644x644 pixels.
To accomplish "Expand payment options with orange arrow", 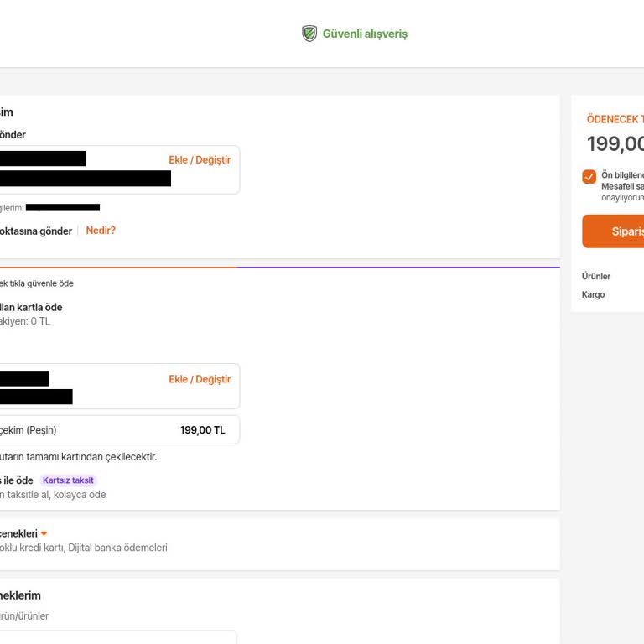I will pyautogui.click(x=44, y=533).
